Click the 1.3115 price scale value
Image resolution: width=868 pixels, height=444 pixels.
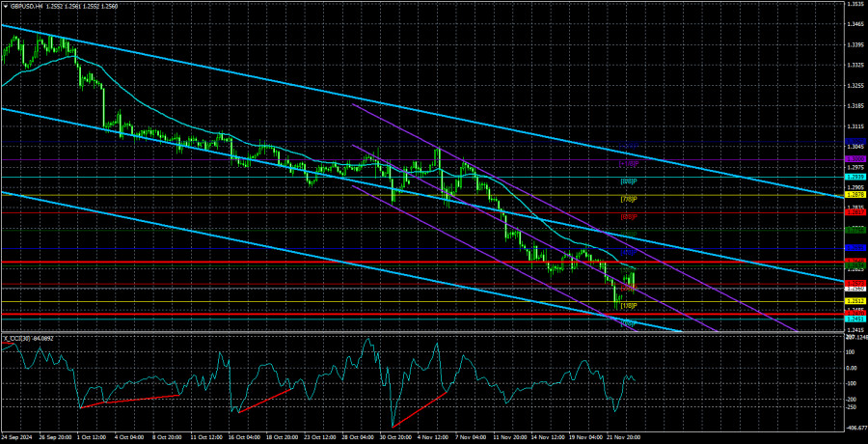coord(854,126)
